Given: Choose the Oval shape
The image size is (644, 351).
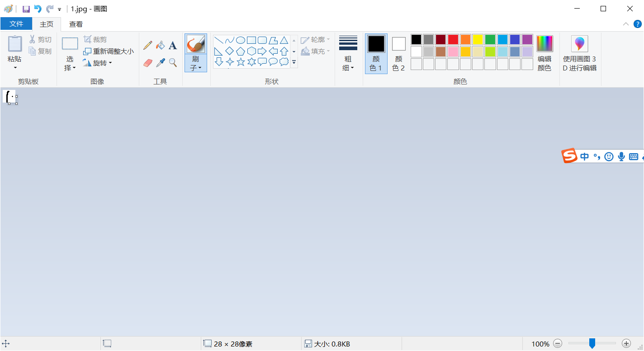Looking at the screenshot, I should click(x=241, y=40).
